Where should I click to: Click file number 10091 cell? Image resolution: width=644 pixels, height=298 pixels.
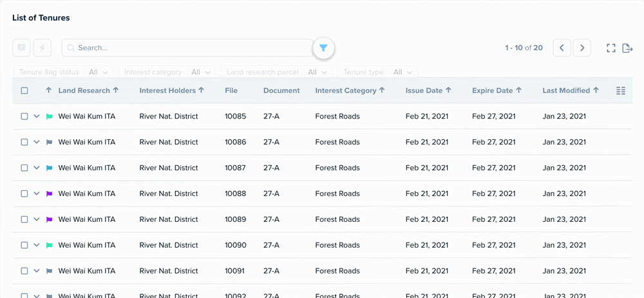tap(235, 271)
